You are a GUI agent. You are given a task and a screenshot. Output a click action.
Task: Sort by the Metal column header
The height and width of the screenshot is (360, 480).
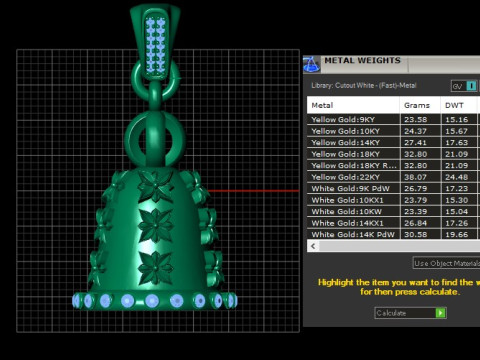click(353, 105)
